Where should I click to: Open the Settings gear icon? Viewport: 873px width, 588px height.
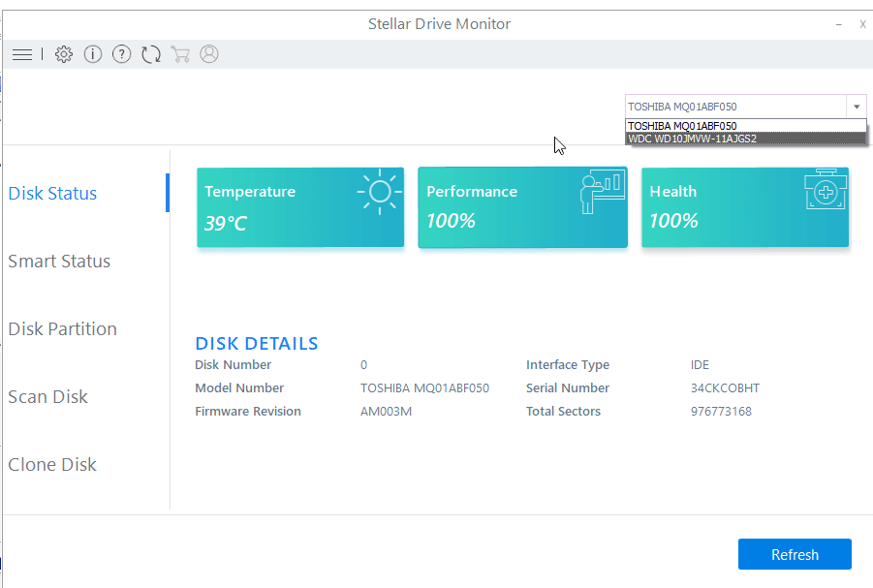click(x=63, y=54)
